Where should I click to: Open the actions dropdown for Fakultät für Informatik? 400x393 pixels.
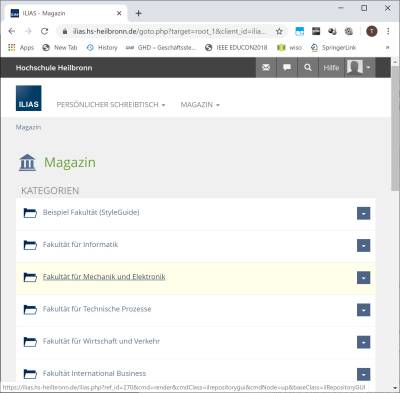pyautogui.click(x=363, y=246)
